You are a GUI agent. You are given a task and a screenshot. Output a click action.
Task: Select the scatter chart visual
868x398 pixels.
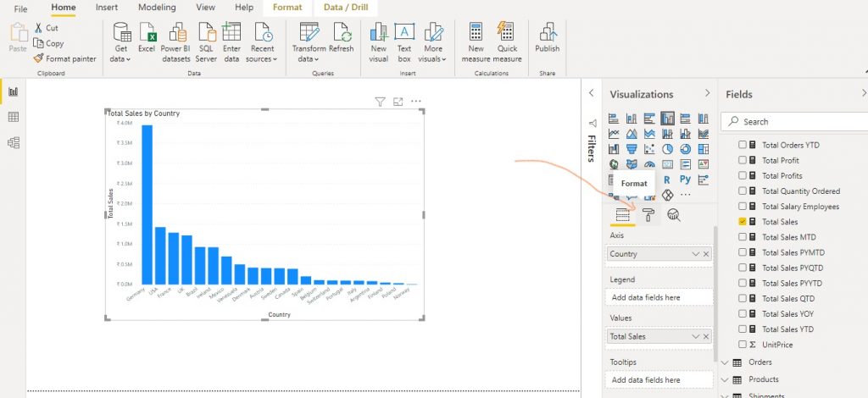pos(649,149)
